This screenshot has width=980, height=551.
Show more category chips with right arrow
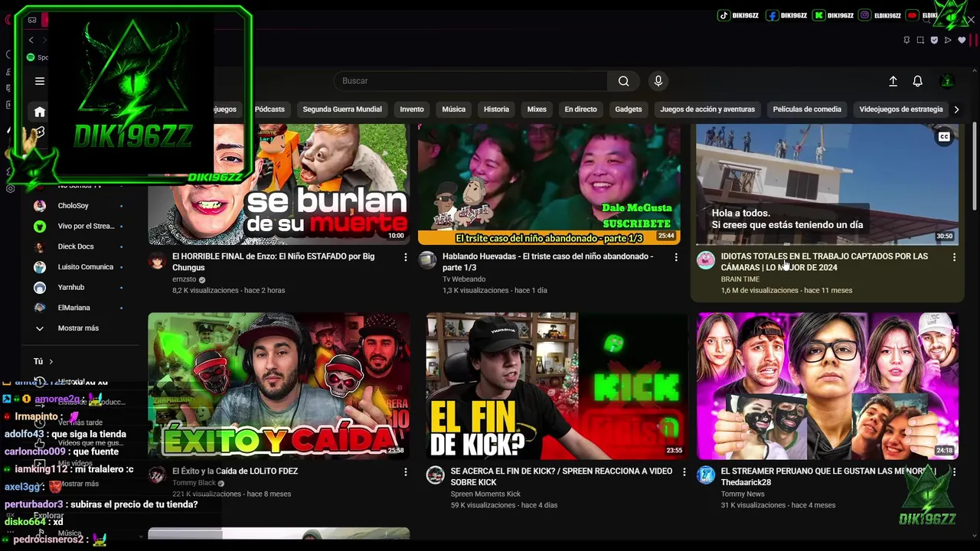pyautogui.click(x=955, y=109)
